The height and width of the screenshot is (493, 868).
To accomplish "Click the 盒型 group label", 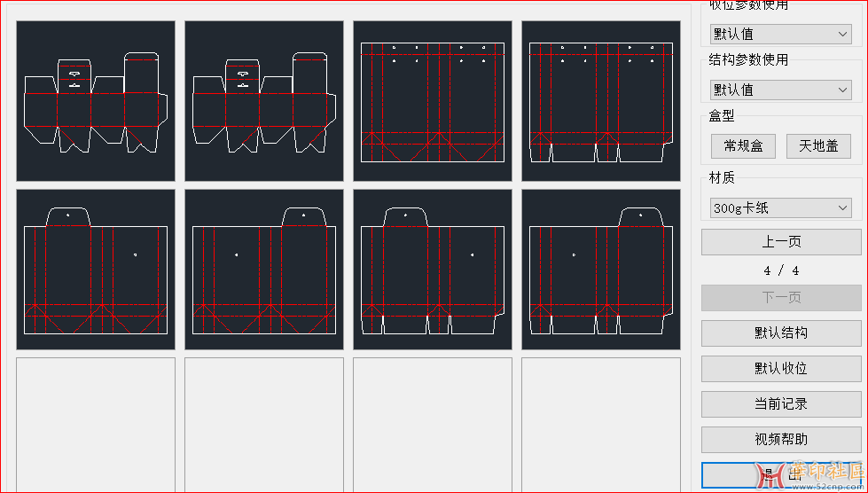I will coord(722,116).
